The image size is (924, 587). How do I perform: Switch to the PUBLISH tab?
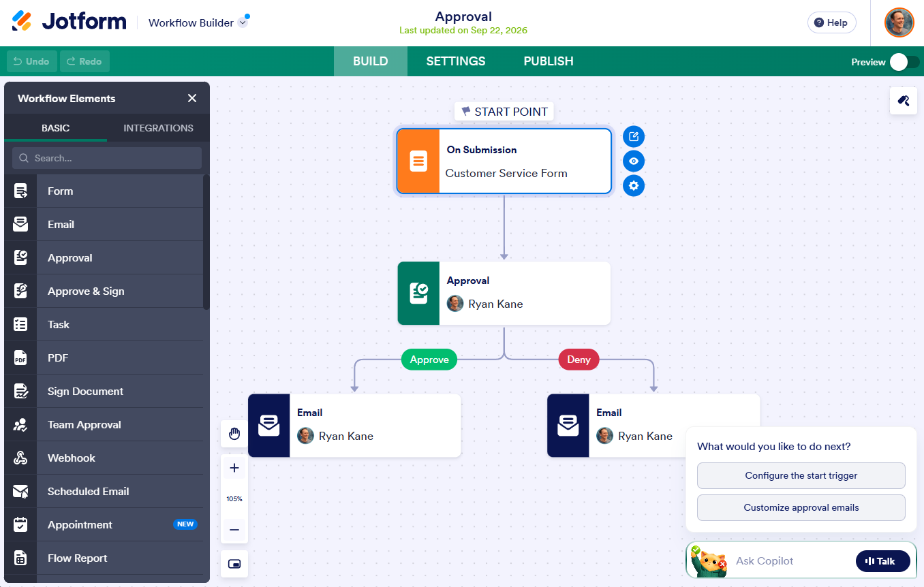[x=549, y=61]
